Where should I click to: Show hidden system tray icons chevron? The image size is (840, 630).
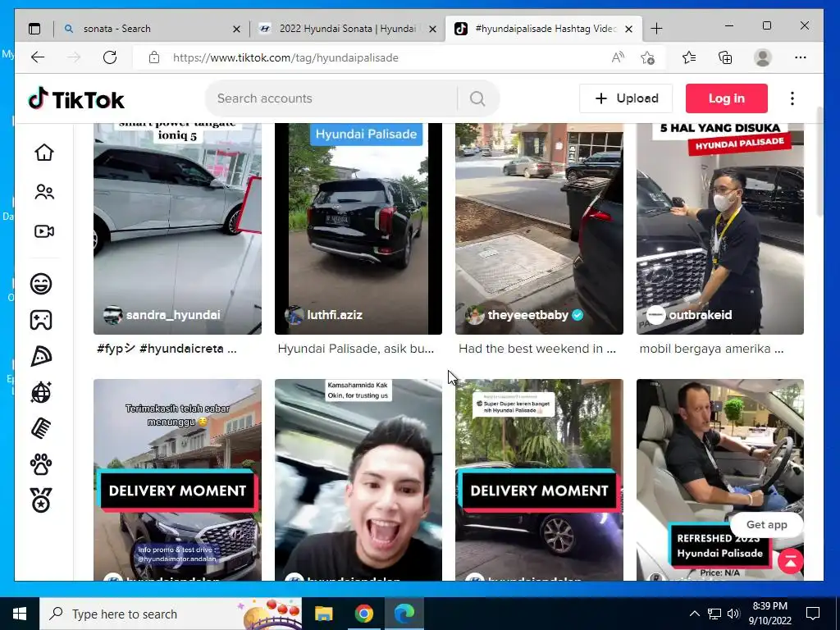[x=694, y=614]
